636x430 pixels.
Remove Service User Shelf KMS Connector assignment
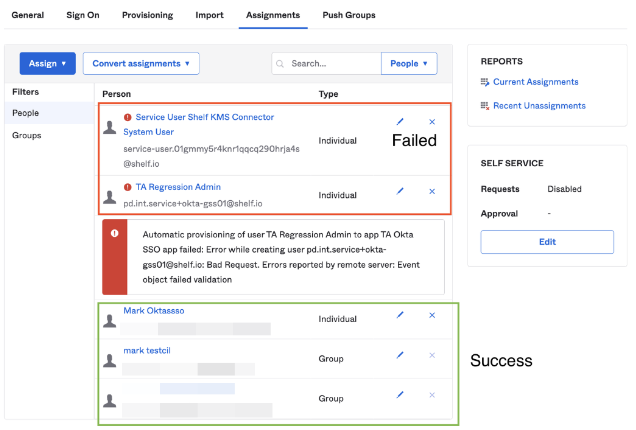(x=432, y=122)
